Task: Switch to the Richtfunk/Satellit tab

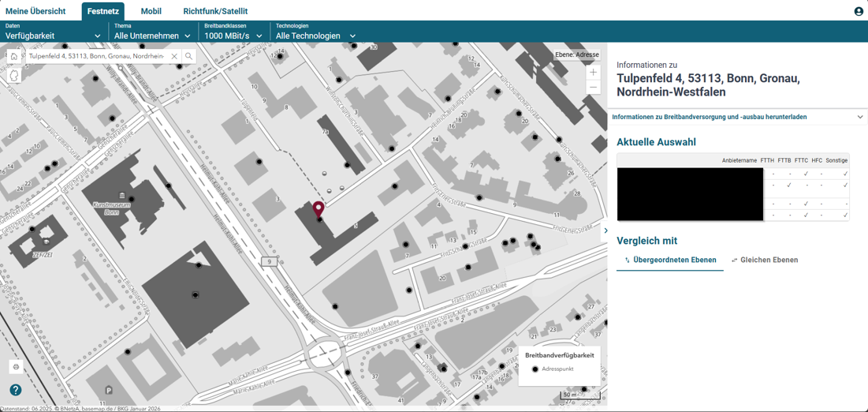Action: click(x=215, y=11)
